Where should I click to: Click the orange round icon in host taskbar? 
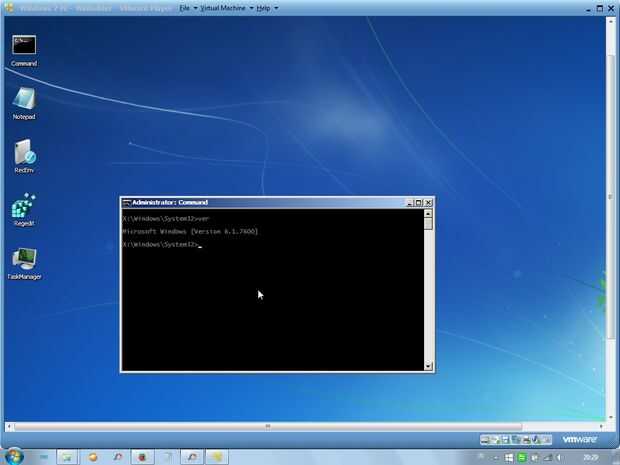click(x=93, y=457)
